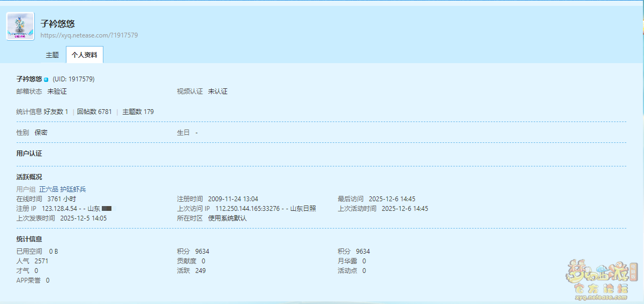Click the 上次访问 IP address value

[248, 209]
